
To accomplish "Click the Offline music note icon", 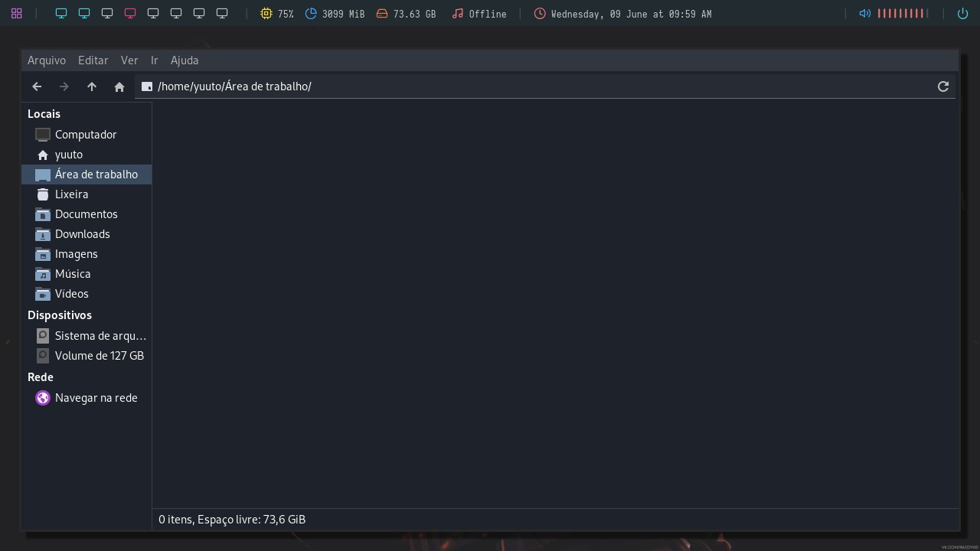I will pyautogui.click(x=457, y=13).
